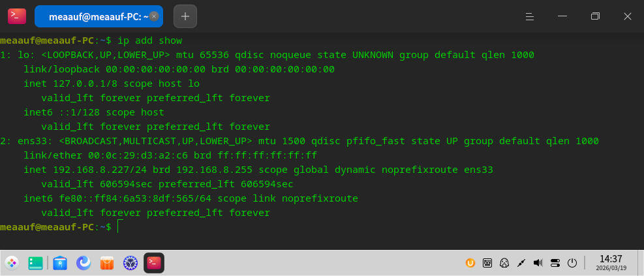Image resolution: width=644 pixels, height=276 pixels.
Task: Open the network connection tray icon
Action: (521, 263)
